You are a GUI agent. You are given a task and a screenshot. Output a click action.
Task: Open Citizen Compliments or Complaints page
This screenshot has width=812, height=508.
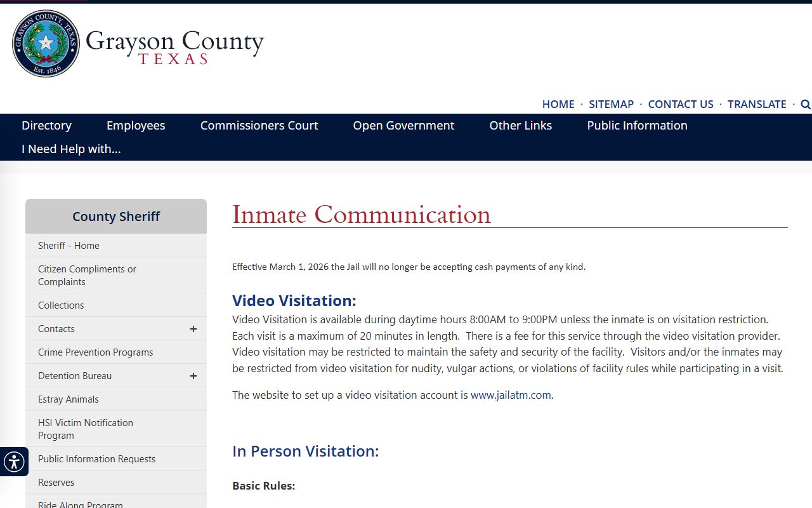tap(116, 276)
